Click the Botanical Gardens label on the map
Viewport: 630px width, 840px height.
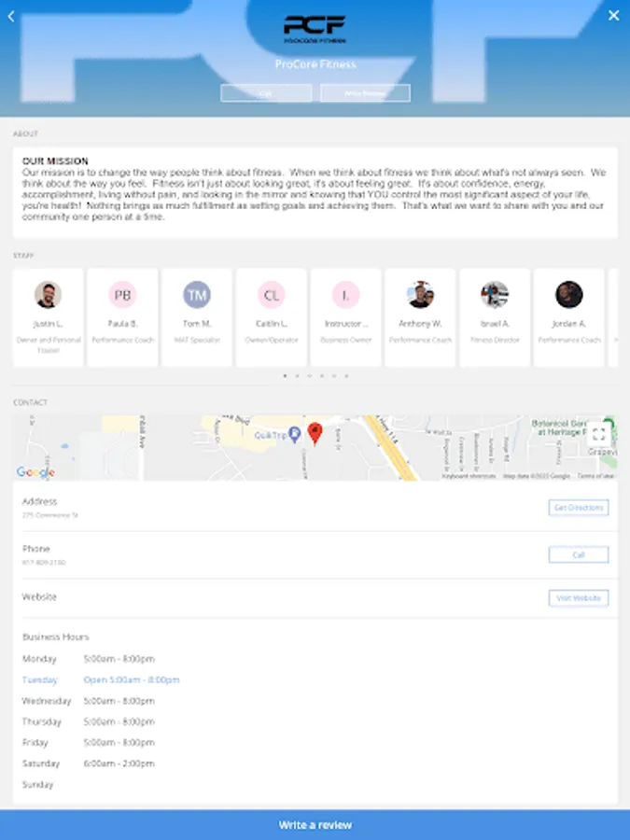559,427
